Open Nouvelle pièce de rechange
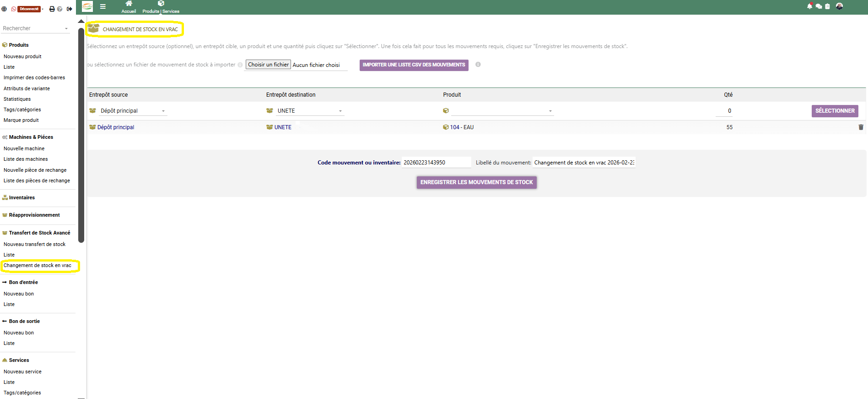 click(35, 170)
